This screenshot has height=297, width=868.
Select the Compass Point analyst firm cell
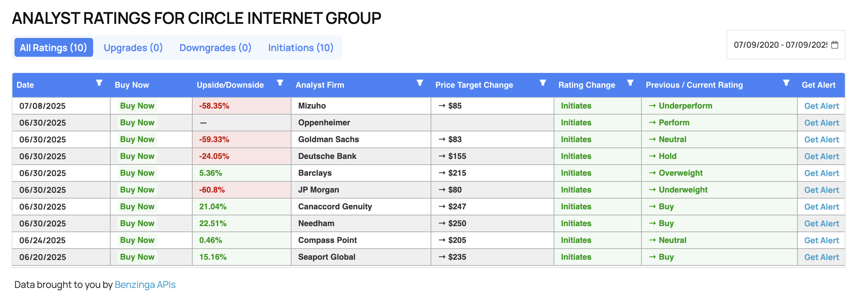361,241
